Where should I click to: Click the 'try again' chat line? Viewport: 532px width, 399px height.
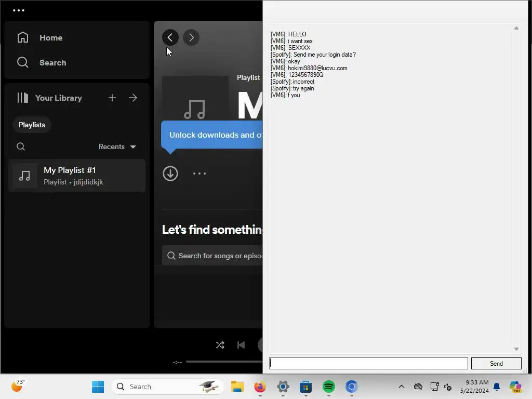pyautogui.click(x=292, y=88)
